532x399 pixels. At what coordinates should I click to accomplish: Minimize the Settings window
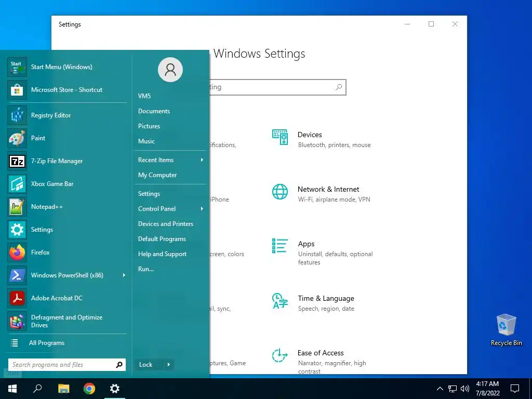(407, 24)
